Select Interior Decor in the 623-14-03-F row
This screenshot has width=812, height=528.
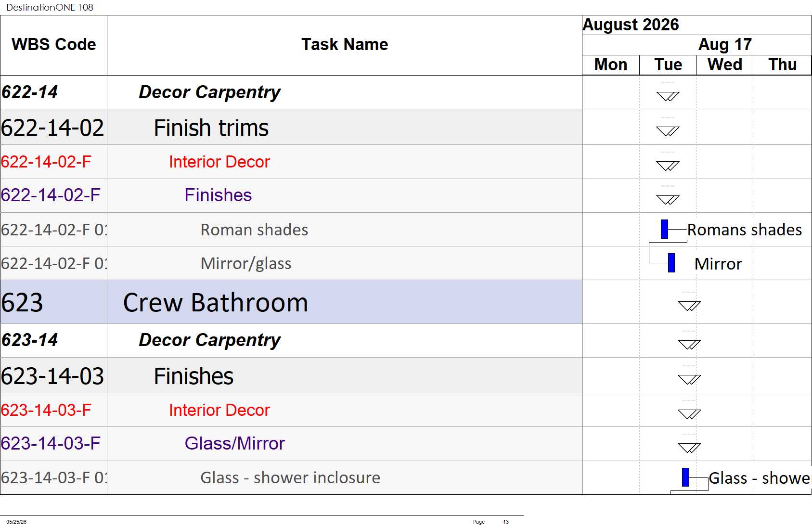219,411
